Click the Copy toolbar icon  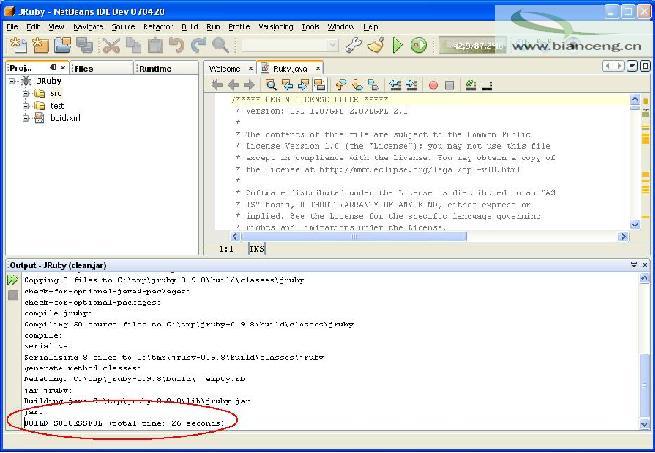(x=133, y=45)
